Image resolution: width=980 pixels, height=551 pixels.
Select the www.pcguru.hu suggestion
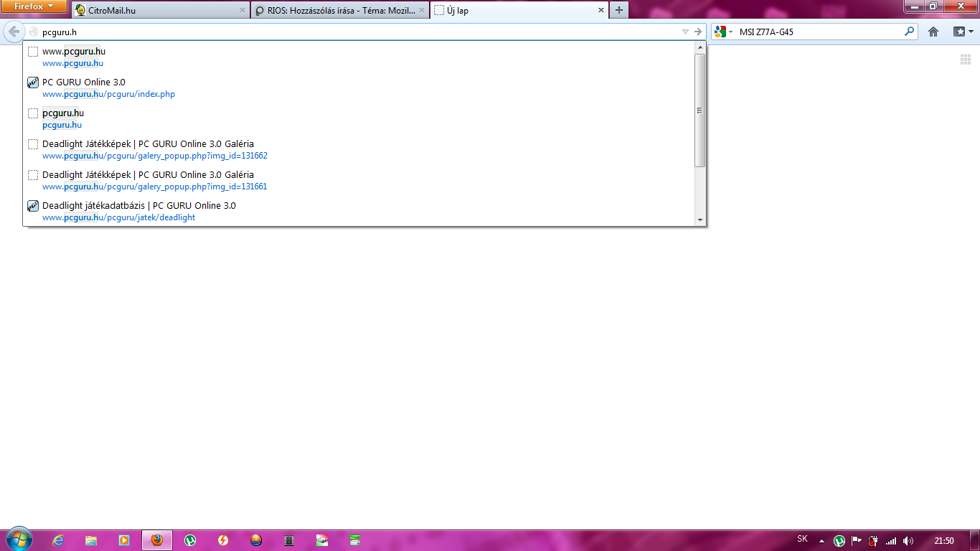(359, 57)
